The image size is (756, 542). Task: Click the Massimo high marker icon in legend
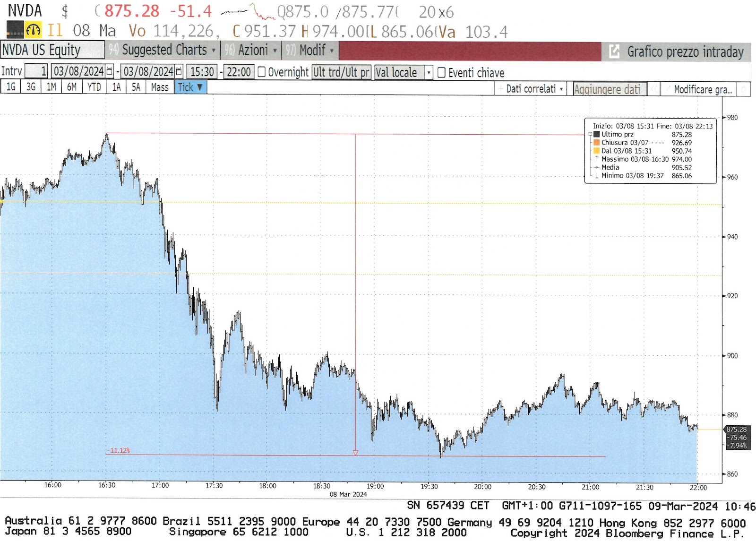(x=597, y=159)
